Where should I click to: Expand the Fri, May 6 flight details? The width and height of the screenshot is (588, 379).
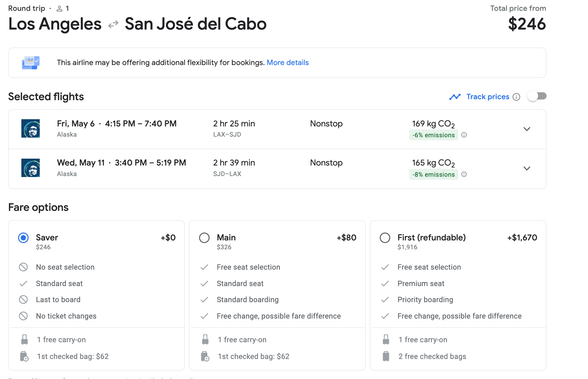(527, 129)
